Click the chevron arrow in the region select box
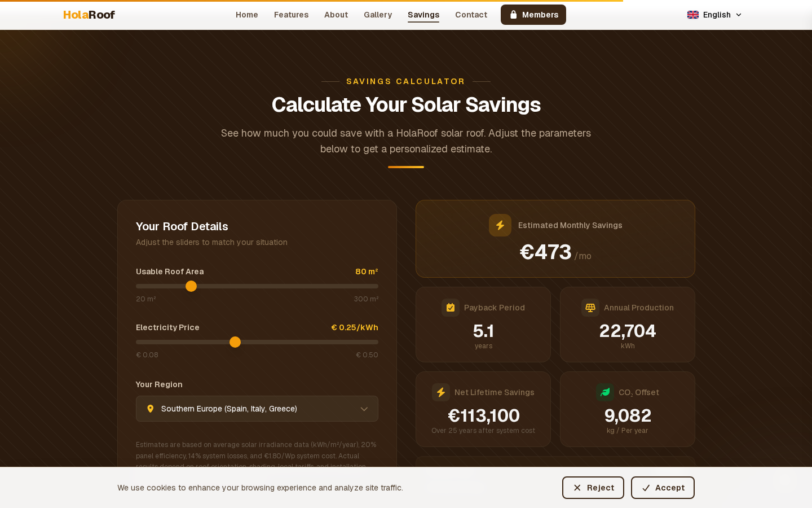Viewport: 812px width, 508px height. coord(364,409)
